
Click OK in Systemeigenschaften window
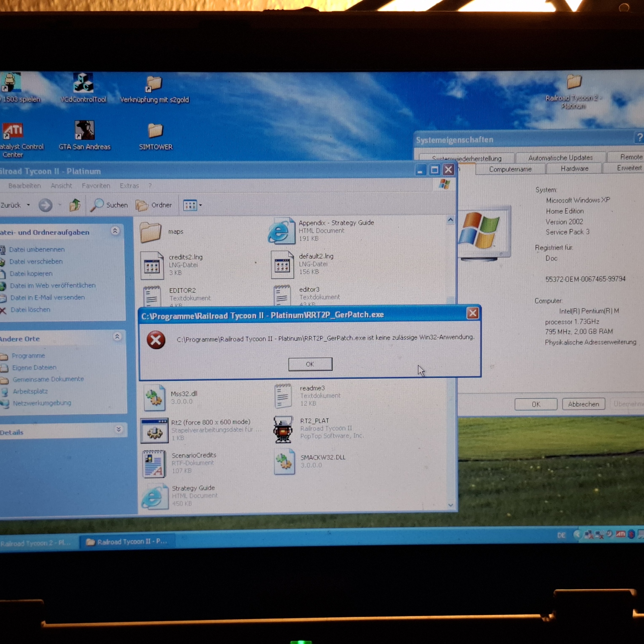(x=536, y=404)
